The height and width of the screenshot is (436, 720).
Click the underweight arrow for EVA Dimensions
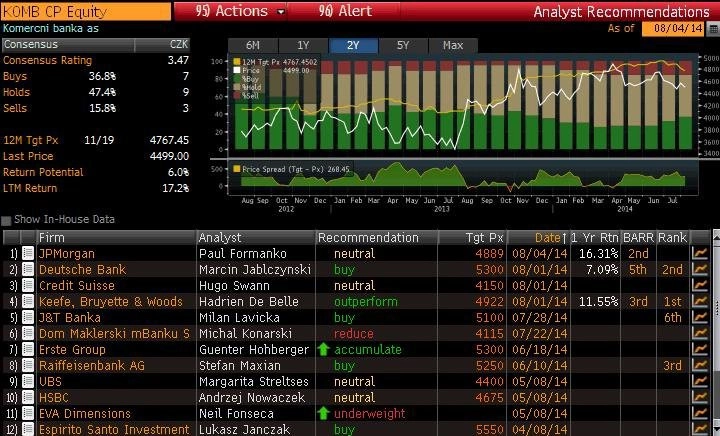pyautogui.click(x=324, y=413)
